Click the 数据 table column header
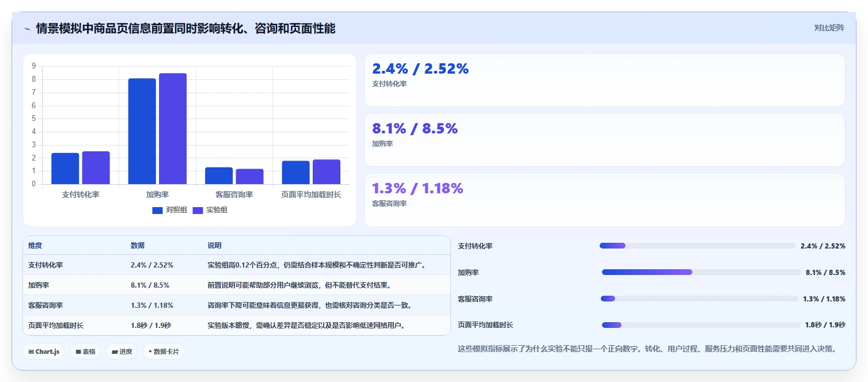 coord(138,246)
